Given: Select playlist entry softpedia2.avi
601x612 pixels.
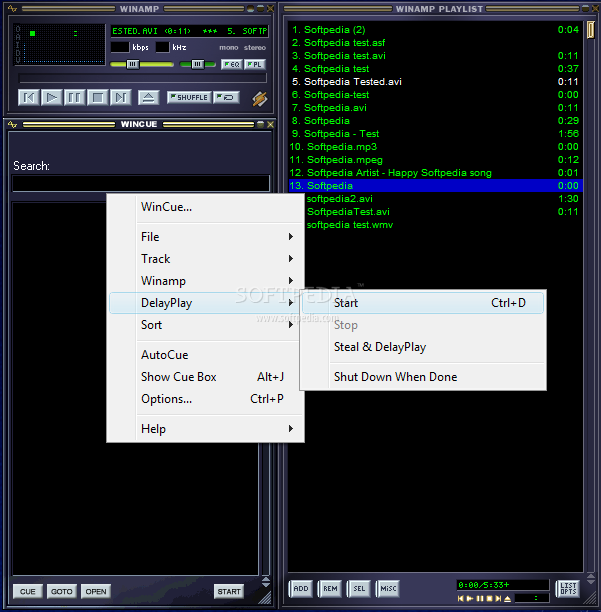Looking at the screenshot, I should click(443, 199).
